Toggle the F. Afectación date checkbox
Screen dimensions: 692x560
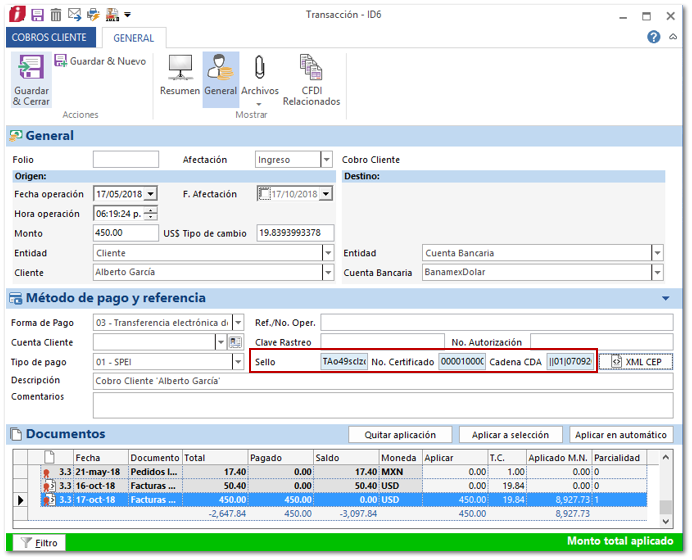coord(265,194)
